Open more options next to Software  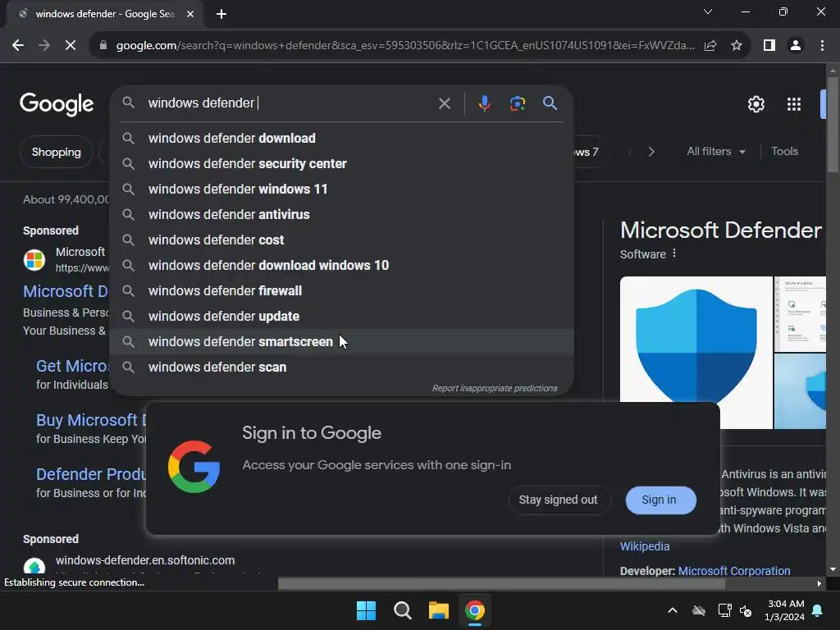674,253
